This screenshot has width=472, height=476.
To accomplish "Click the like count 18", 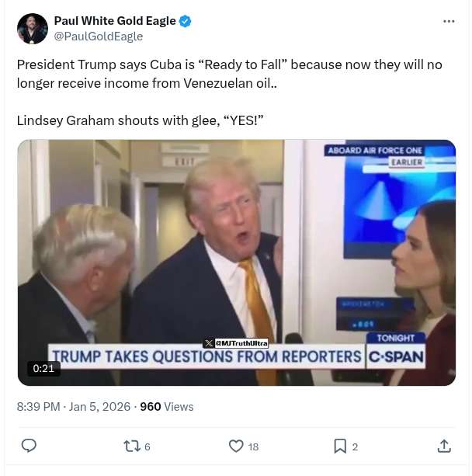I will (253, 446).
